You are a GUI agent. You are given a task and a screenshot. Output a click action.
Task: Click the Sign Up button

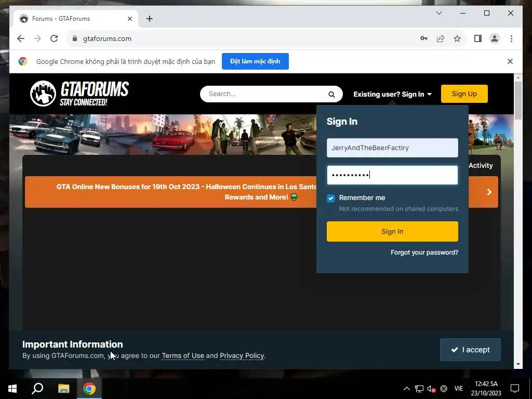pyautogui.click(x=464, y=94)
